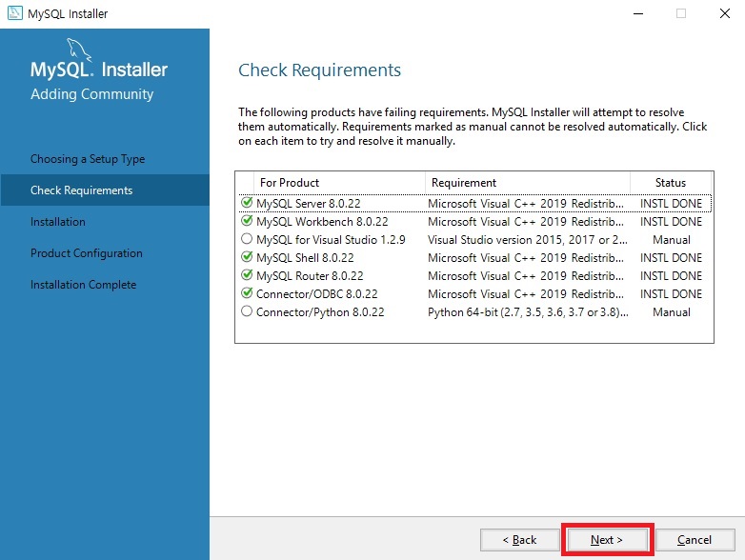Click the Visual C++ requirement for MySQL Workbench
Image resolution: width=745 pixels, height=560 pixels.
tap(526, 221)
